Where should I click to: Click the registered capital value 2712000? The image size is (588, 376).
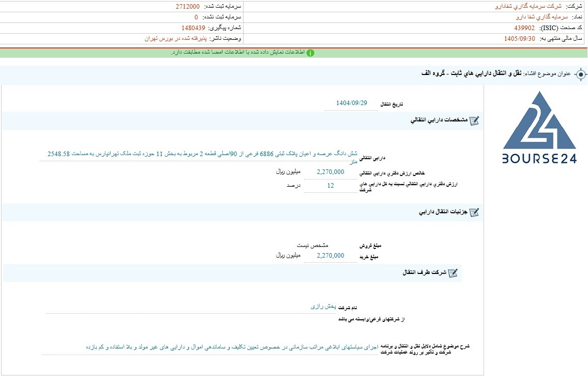(x=188, y=7)
